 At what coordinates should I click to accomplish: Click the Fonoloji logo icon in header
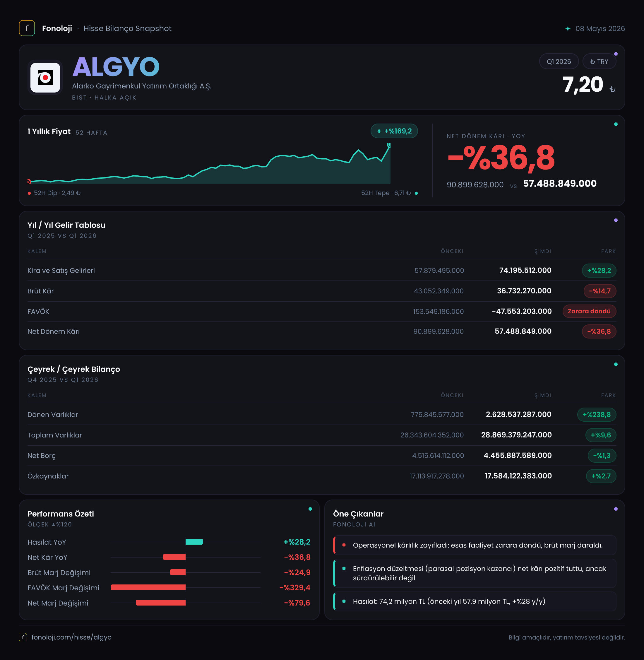click(27, 28)
